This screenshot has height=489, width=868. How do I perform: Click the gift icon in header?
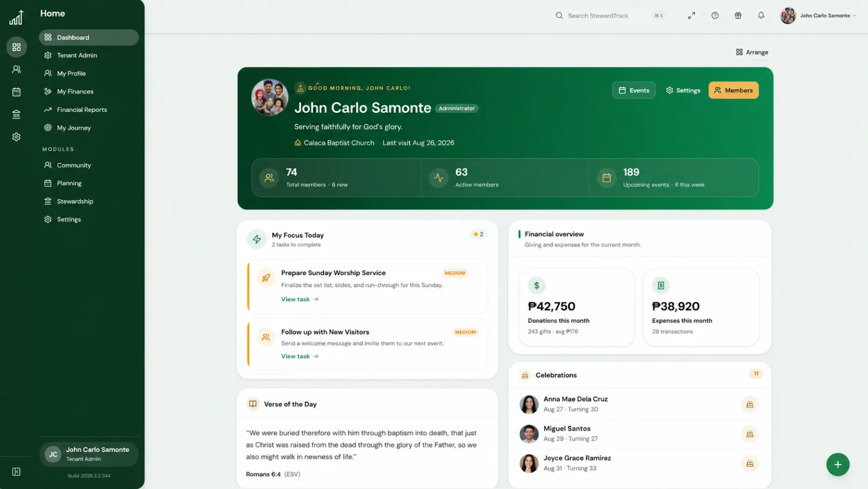pos(738,16)
